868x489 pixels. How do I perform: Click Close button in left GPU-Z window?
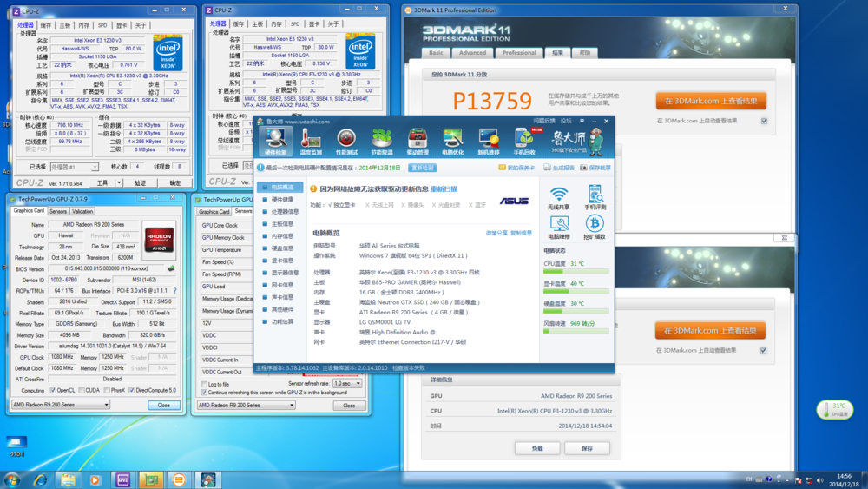pos(164,405)
